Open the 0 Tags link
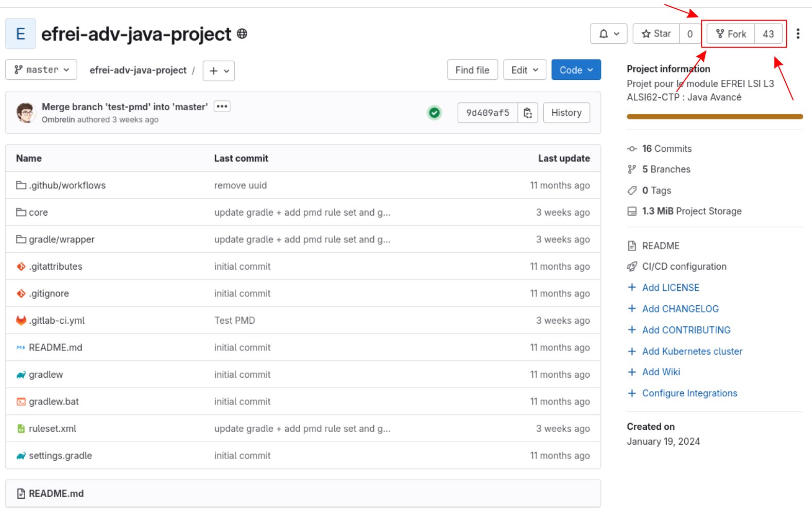Image resolution: width=812 pixels, height=524 pixels. (656, 190)
